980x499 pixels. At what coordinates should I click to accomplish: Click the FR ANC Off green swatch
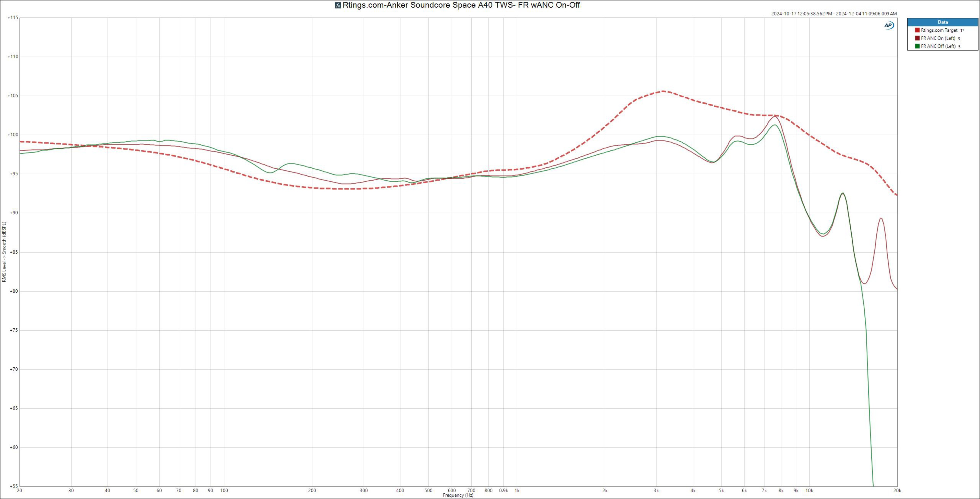917,46
